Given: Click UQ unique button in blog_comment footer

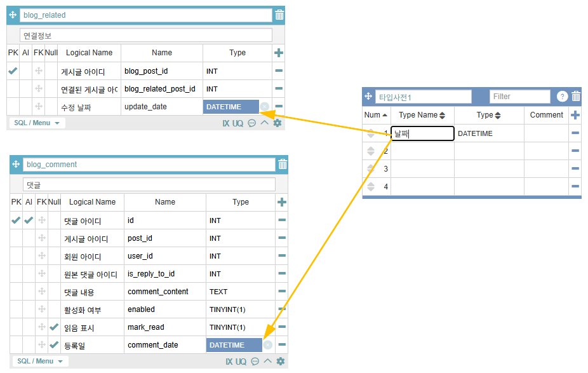Looking at the screenshot, I should (x=241, y=362).
